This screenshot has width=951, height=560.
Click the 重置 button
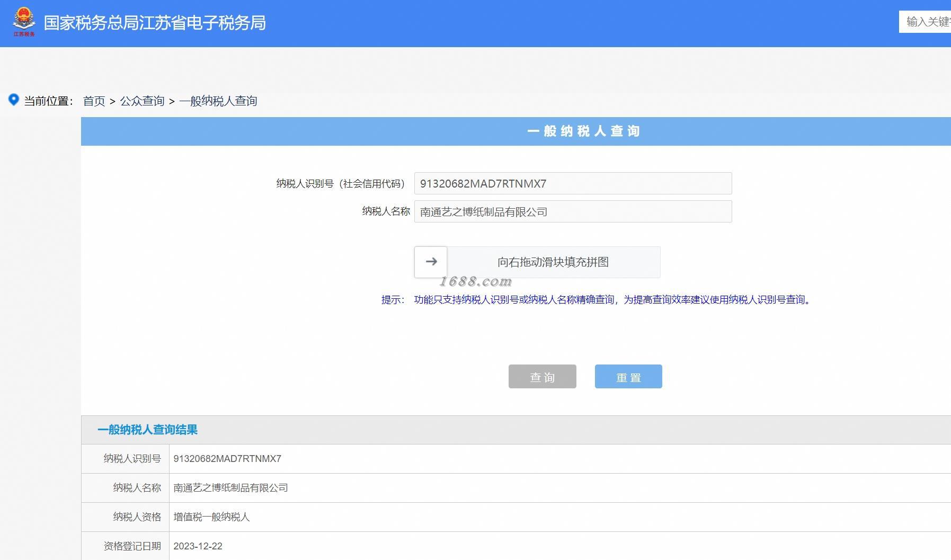pos(628,376)
